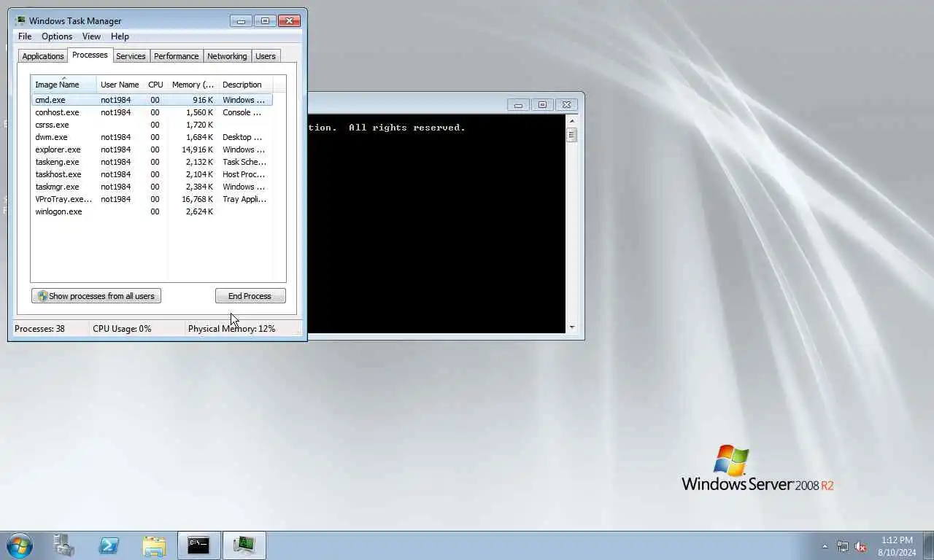
Task: Show hidden tray icons arrow
Action: tap(825, 546)
